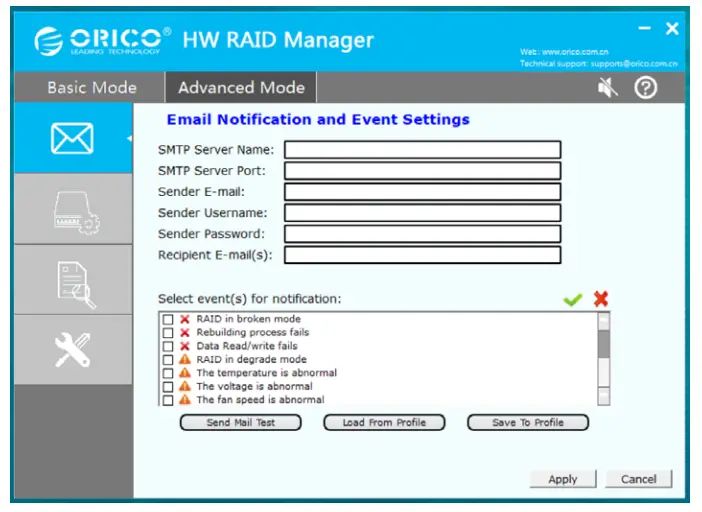702x512 pixels.
Task: Focus the SMTP Server Name field
Action: (423, 149)
